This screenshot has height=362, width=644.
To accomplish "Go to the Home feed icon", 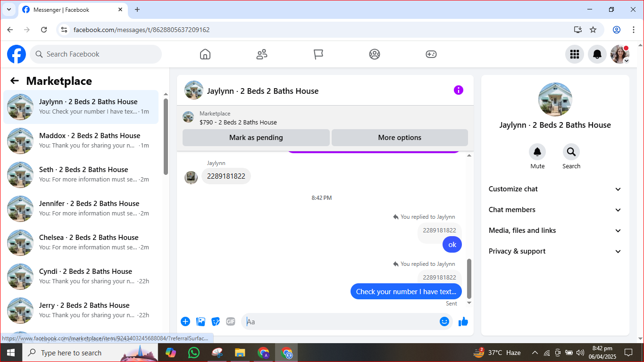I will point(205,54).
